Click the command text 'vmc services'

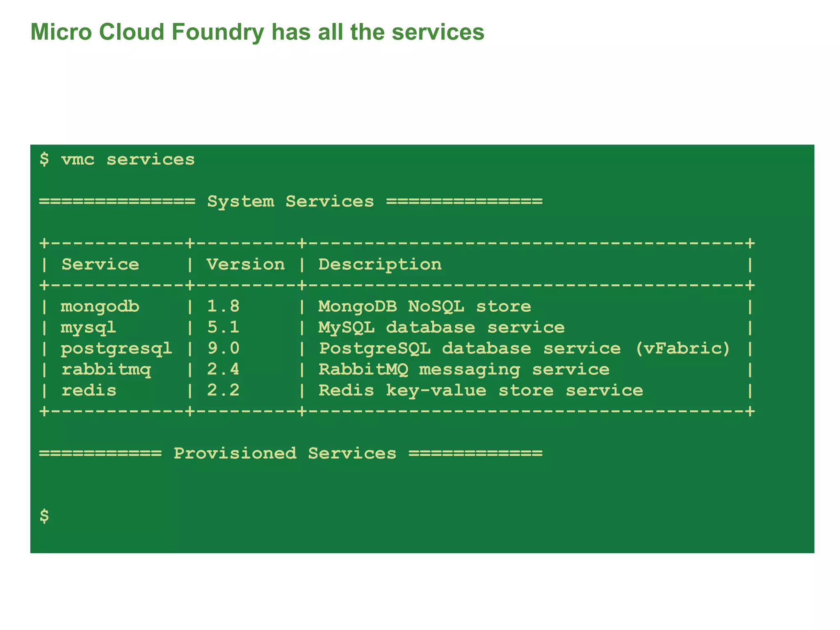[x=128, y=160]
